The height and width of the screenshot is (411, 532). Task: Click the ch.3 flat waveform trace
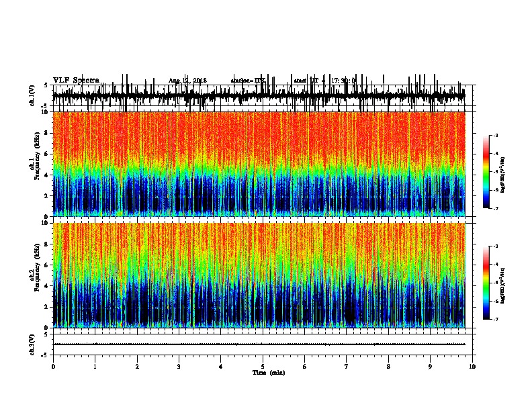[259, 345]
